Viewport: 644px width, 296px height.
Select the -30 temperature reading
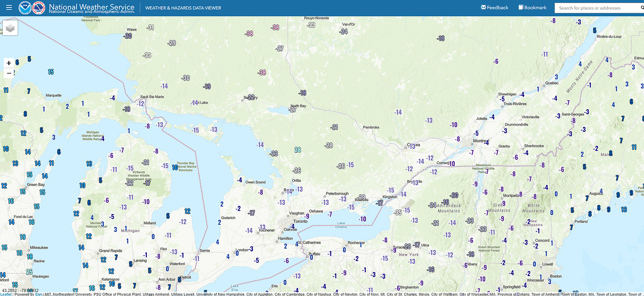(186, 78)
